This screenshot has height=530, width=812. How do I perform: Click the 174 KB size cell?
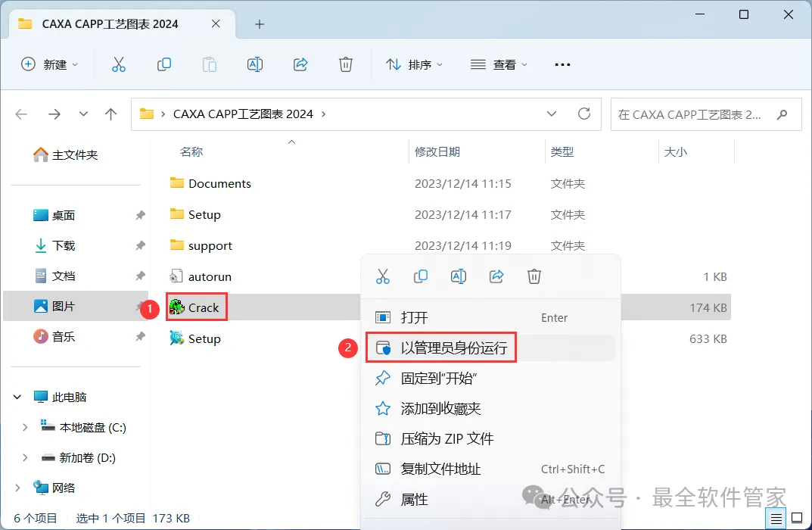pos(708,307)
